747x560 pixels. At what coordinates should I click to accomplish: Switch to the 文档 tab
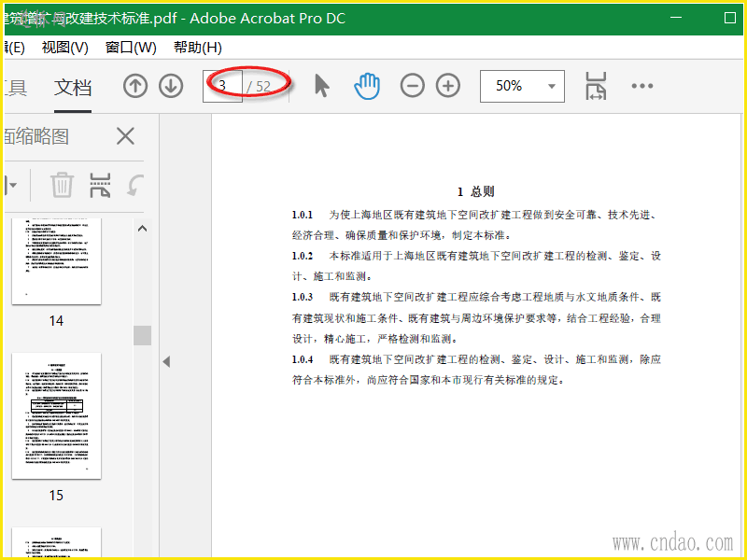73,88
